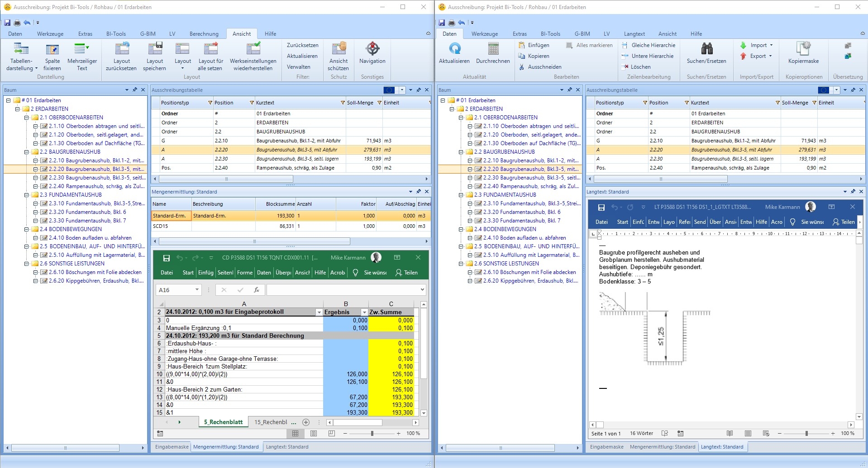This screenshot has height=468, width=868.
Task: Adjust the Excel zoom slider
Action: click(x=372, y=433)
